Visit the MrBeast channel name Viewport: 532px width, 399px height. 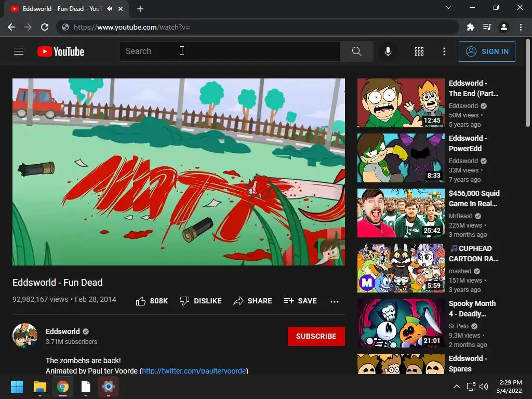460,216
